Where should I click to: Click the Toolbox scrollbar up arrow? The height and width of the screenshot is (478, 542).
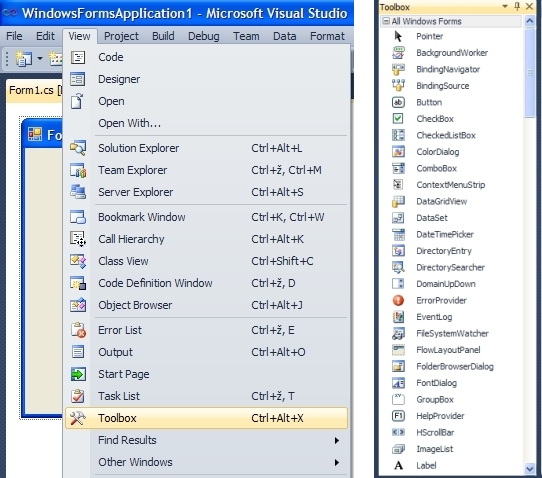[530, 21]
